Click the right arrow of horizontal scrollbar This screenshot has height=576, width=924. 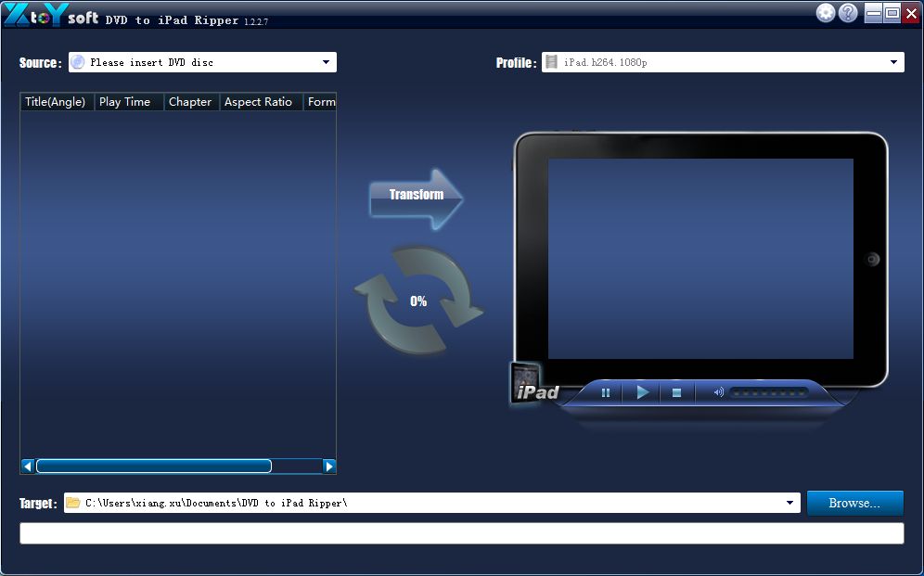[x=329, y=467]
